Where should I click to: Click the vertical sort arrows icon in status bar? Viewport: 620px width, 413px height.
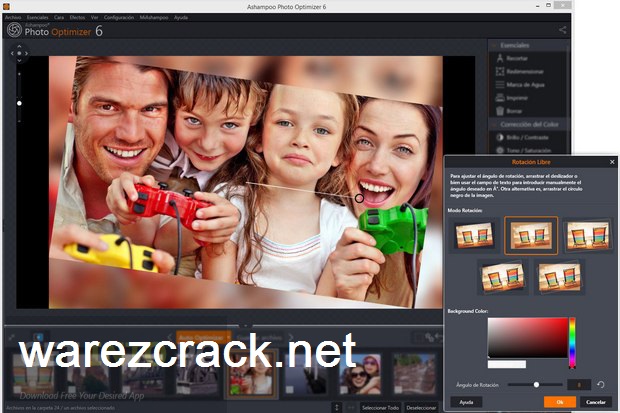click(x=336, y=407)
